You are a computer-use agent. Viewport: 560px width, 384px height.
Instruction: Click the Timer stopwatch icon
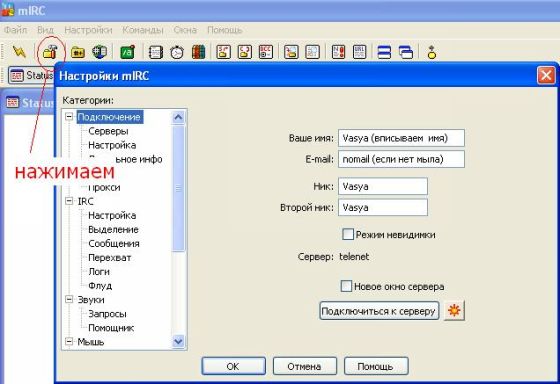coord(177,53)
